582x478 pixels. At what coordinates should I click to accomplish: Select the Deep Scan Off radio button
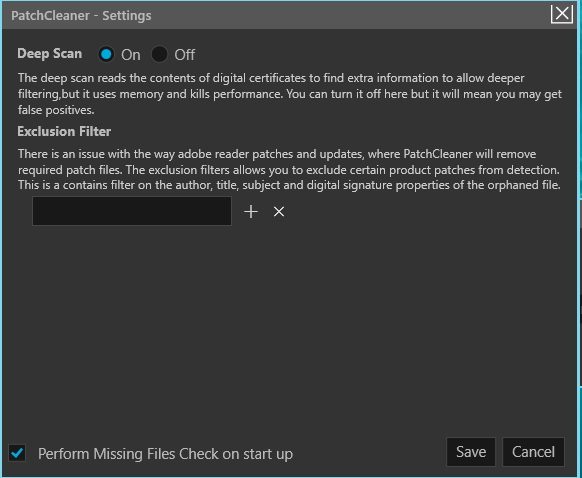click(x=160, y=55)
